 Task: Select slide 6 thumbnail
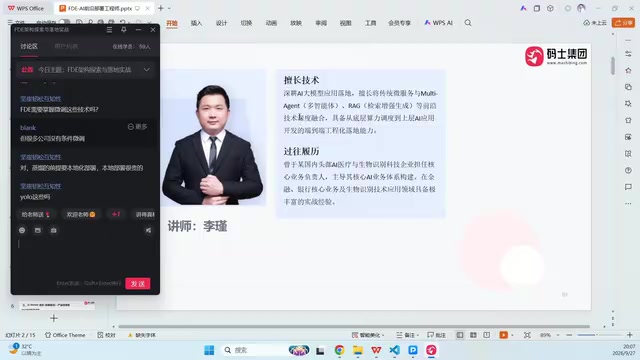click(x=57, y=305)
